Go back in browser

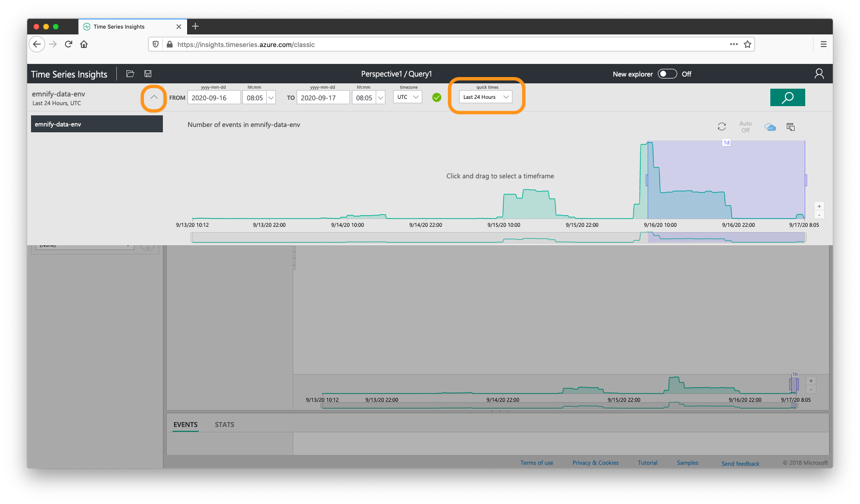[37, 44]
